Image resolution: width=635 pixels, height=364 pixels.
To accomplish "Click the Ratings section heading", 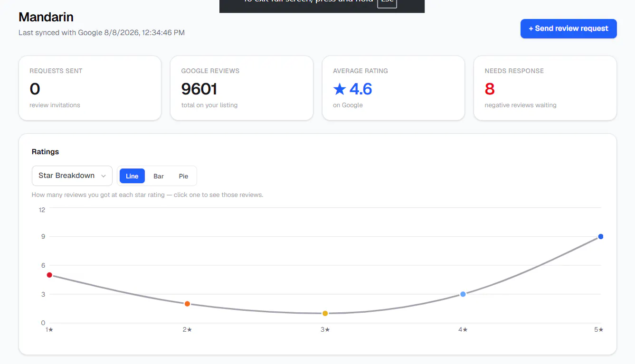I will click(46, 152).
